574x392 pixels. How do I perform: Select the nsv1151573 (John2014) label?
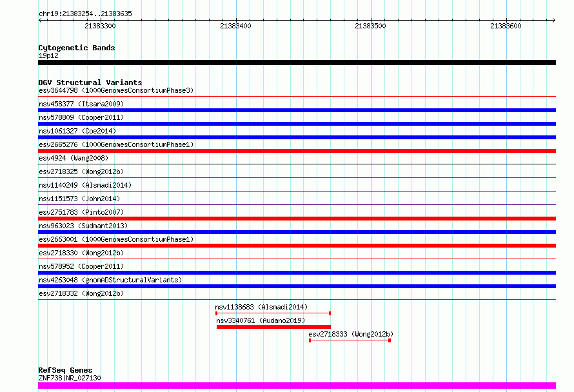click(x=79, y=199)
